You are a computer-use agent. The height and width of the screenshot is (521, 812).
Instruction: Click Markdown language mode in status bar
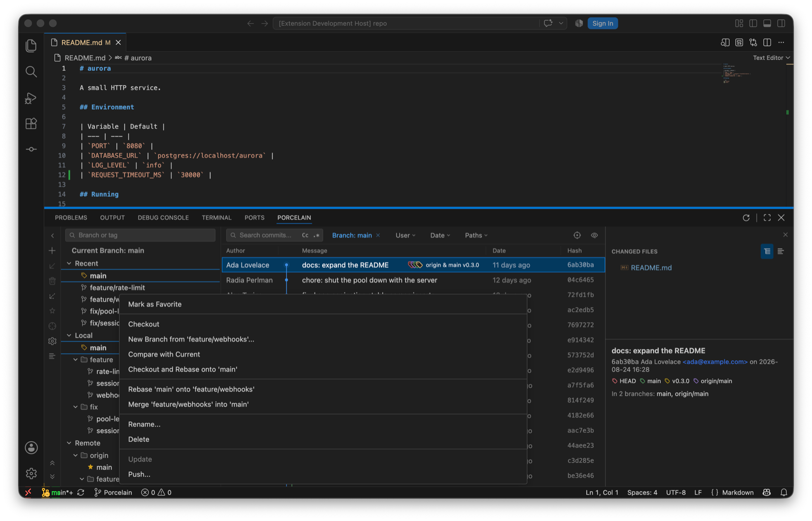[737, 493]
